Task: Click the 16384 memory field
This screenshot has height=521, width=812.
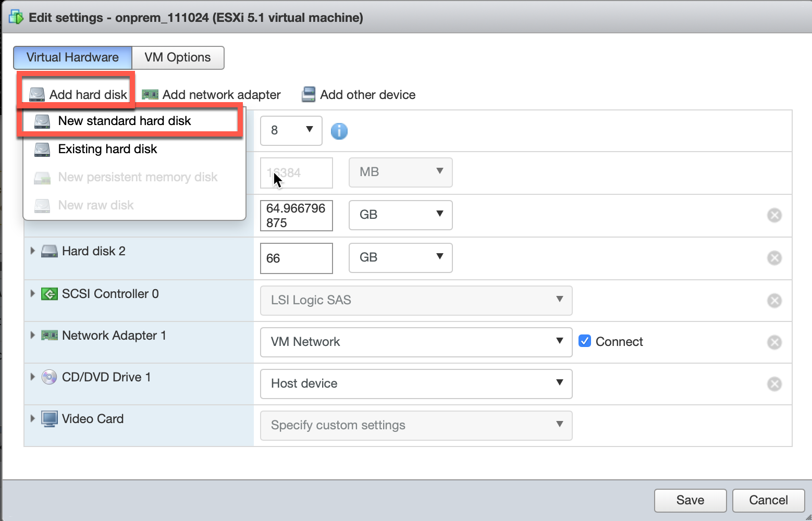Action: [x=297, y=173]
